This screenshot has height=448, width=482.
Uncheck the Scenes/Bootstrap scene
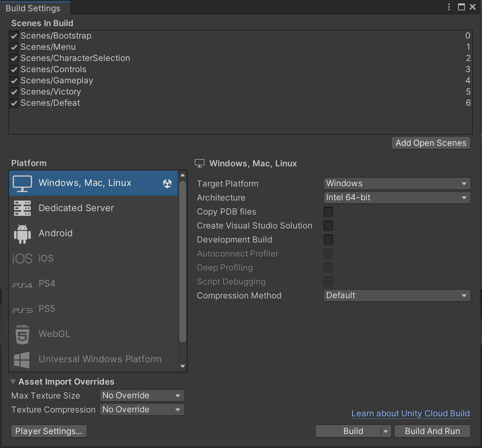point(14,36)
